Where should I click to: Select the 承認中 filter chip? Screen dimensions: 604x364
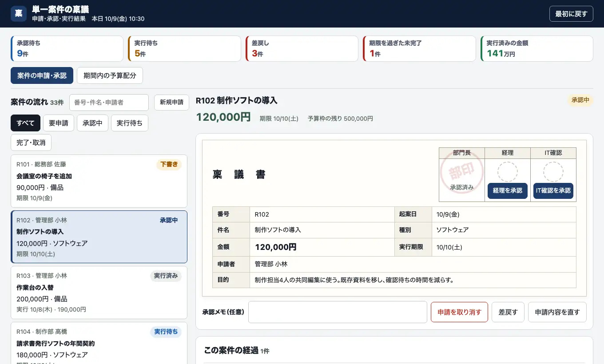92,123
